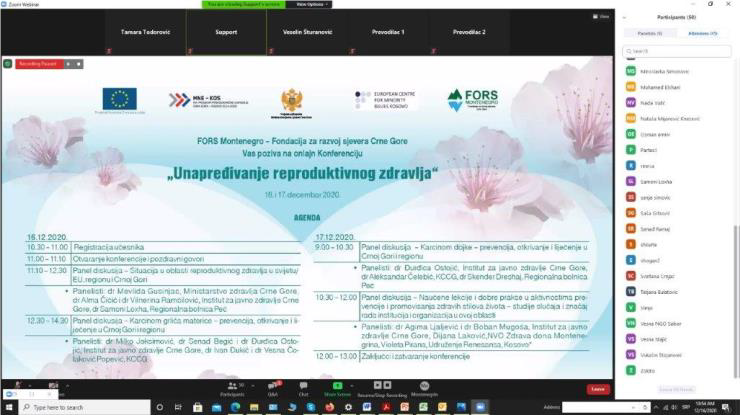Click the participants list scrollbar
The height and width of the screenshot is (415, 740).
(735, 302)
